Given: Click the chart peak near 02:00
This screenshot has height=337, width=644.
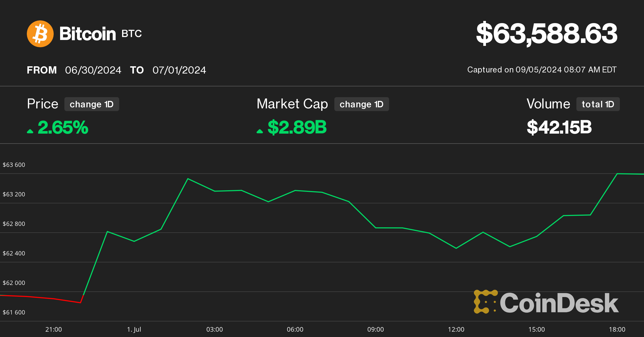Looking at the screenshot, I should pos(188,179).
